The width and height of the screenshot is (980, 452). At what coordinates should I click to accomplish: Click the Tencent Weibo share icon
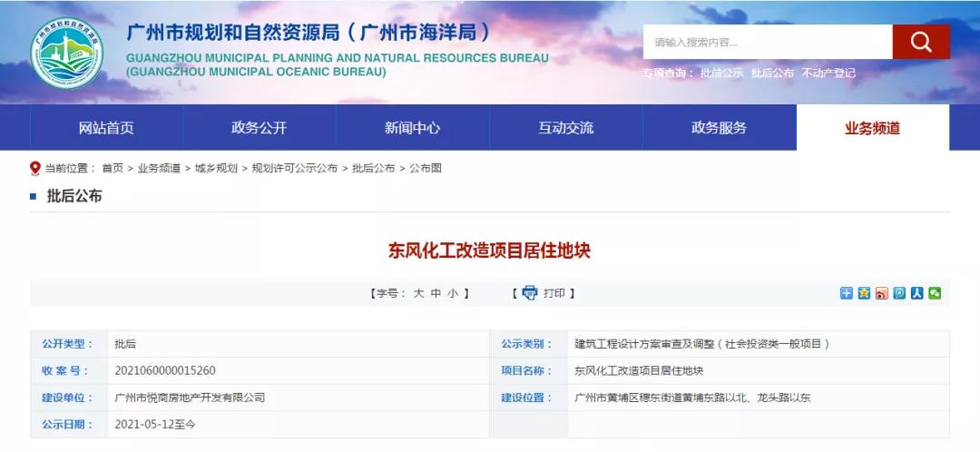click(899, 293)
